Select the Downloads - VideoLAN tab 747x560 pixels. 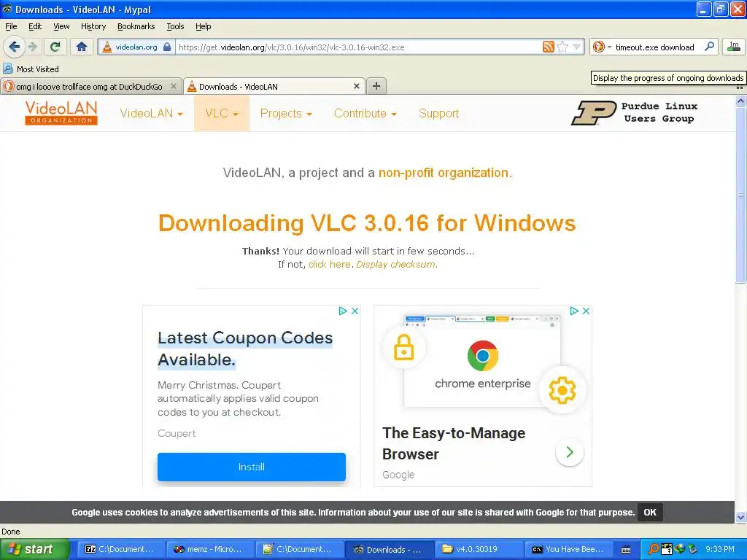click(274, 86)
